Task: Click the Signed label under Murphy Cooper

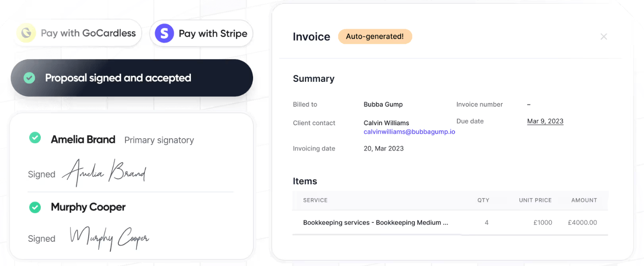Action: click(41, 239)
